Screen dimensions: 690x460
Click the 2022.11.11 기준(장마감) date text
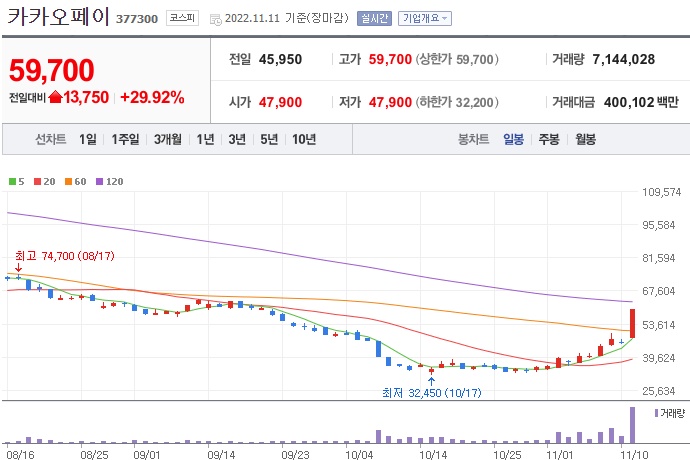286,18
